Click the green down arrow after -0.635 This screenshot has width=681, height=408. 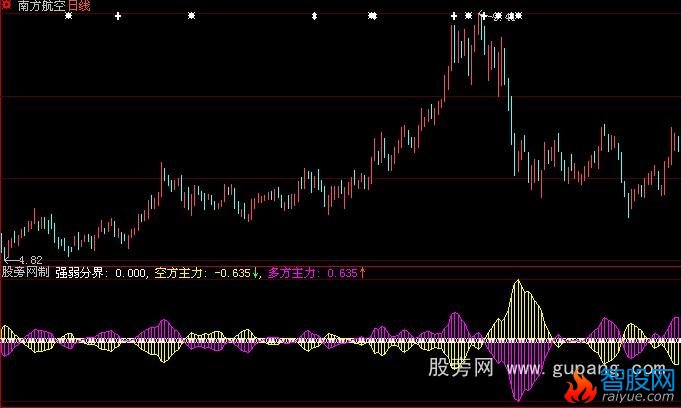(x=256, y=273)
